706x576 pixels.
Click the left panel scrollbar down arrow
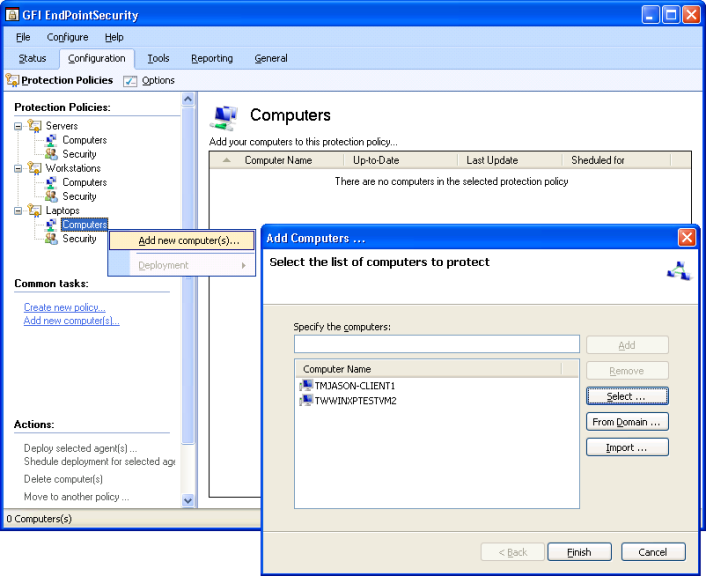tap(188, 500)
